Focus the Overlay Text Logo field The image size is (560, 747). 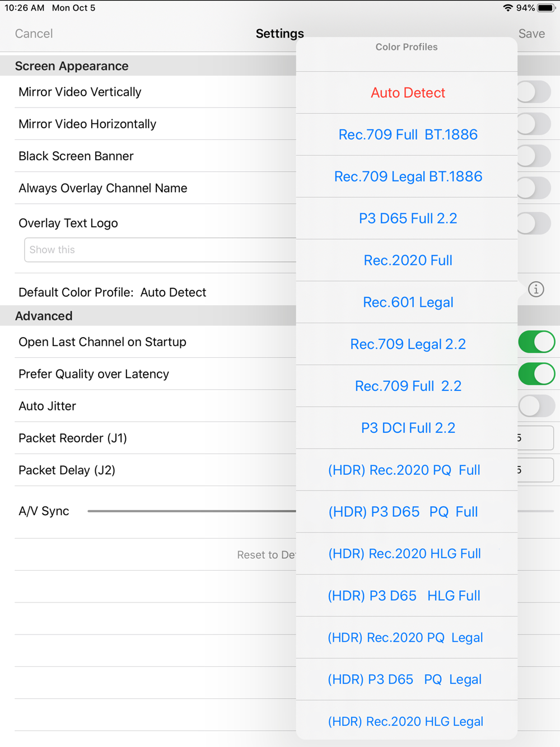coord(160,250)
